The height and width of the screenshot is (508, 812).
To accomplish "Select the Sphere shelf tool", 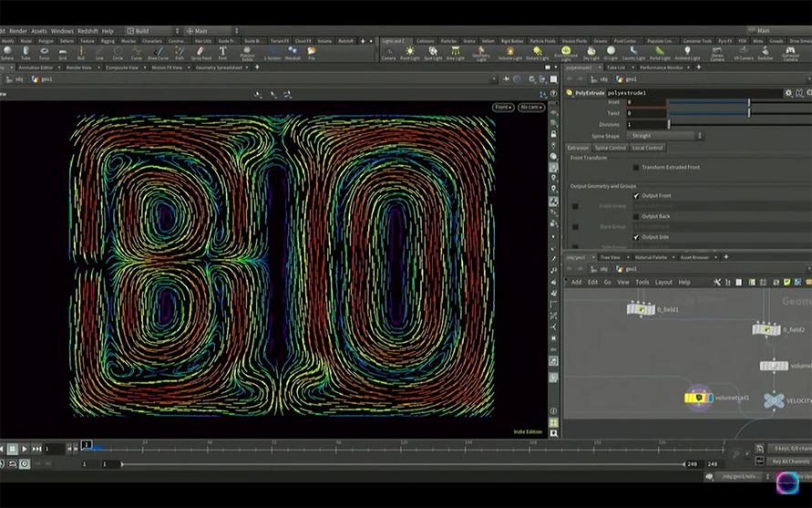I will (x=7, y=52).
